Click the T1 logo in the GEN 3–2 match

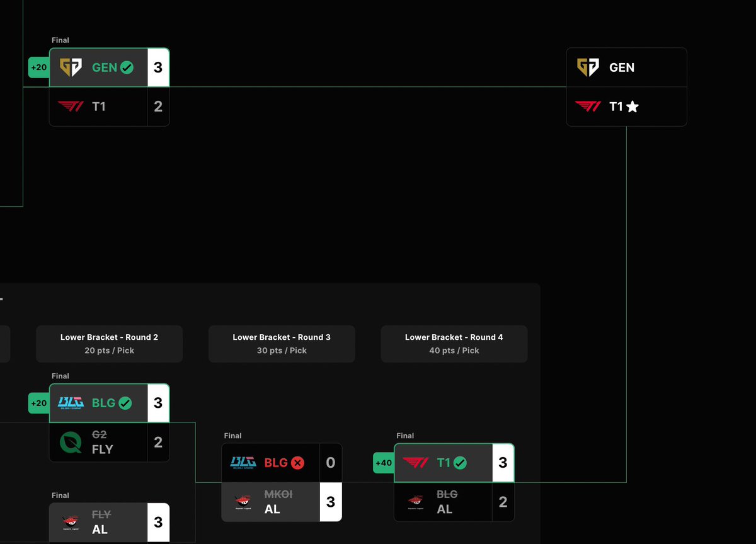71,107
